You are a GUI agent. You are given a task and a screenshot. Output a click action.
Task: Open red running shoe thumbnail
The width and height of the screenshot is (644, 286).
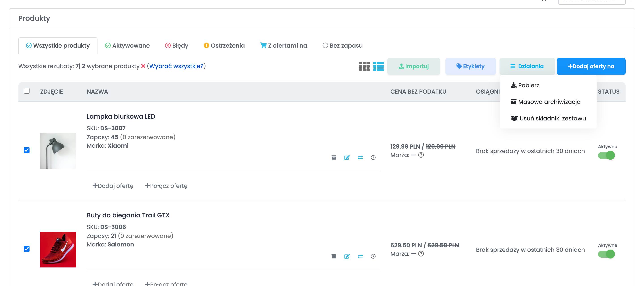tap(58, 250)
